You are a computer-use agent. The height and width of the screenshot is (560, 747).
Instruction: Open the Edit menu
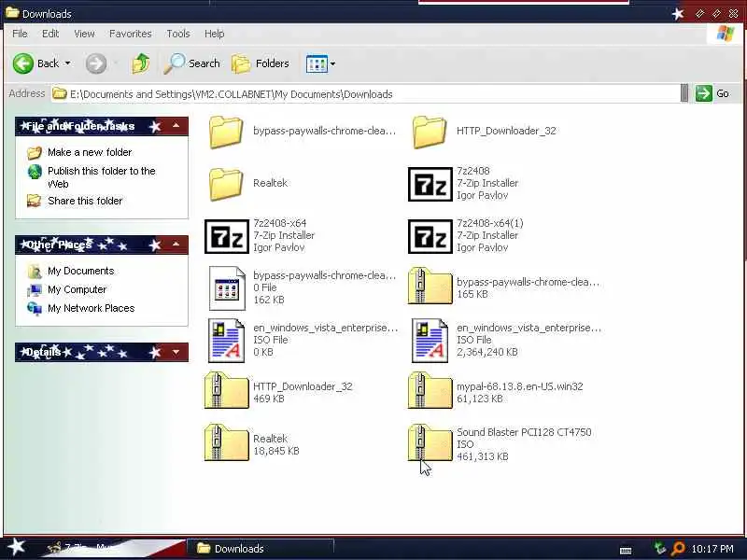click(x=50, y=34)
